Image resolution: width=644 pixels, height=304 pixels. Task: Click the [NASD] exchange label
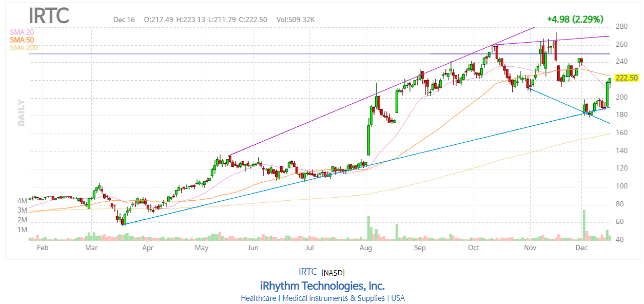(x=334, y=272)
